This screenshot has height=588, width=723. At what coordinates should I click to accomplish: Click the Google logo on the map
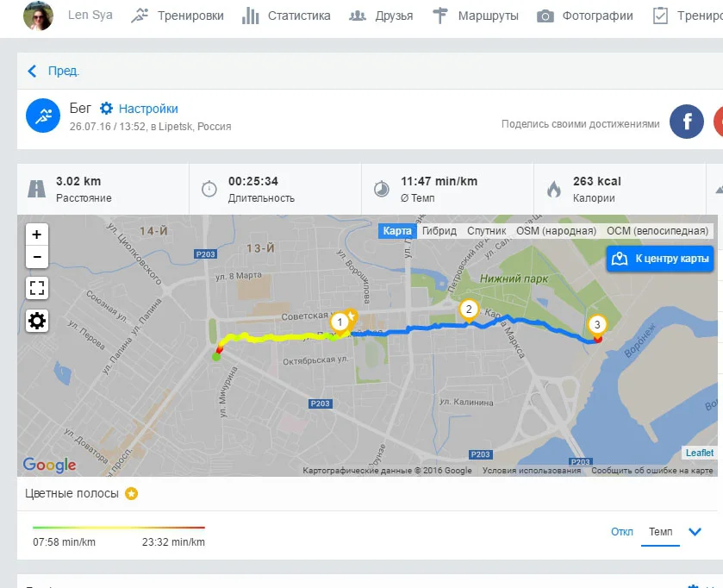coord(49,465)
